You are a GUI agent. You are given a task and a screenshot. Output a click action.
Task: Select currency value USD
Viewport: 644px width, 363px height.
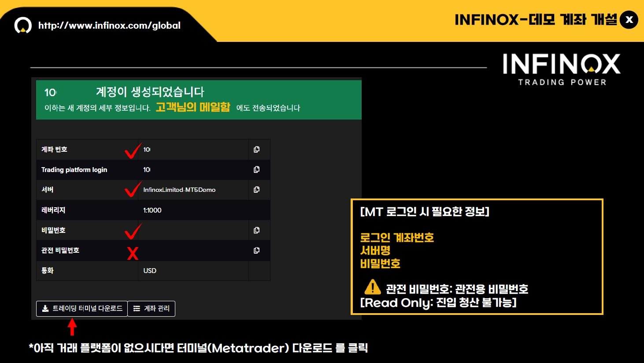150,271
